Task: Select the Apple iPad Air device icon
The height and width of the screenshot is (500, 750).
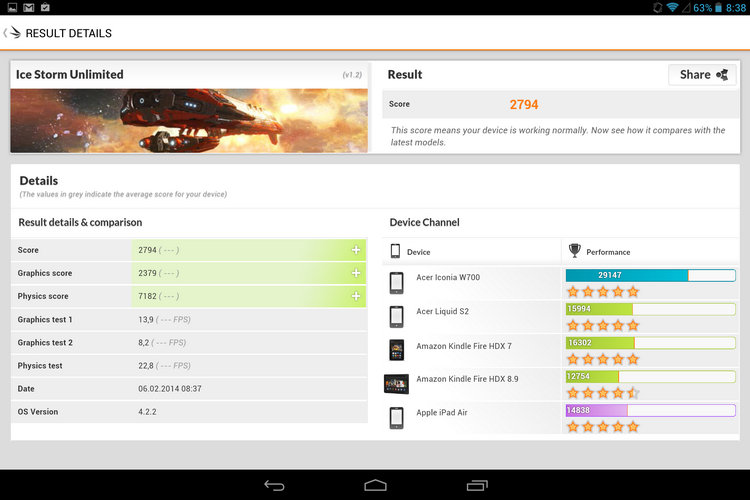Action: coord(397,418)
